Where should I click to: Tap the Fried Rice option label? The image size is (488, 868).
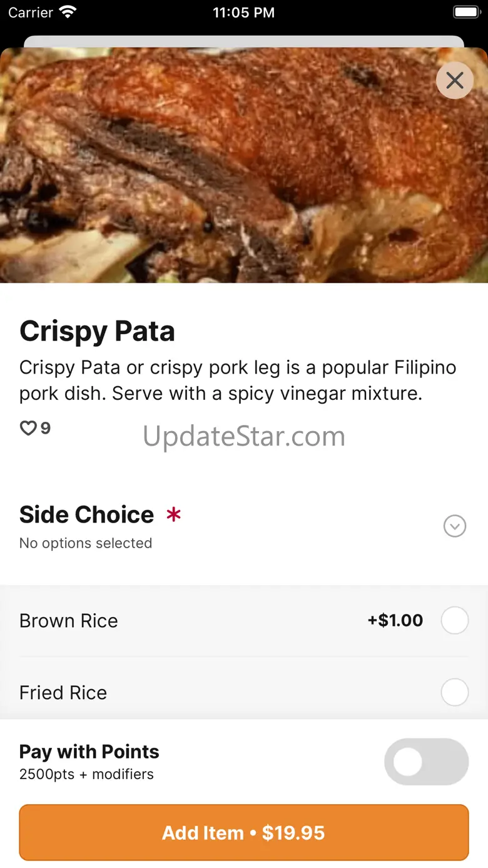point(63,693)
